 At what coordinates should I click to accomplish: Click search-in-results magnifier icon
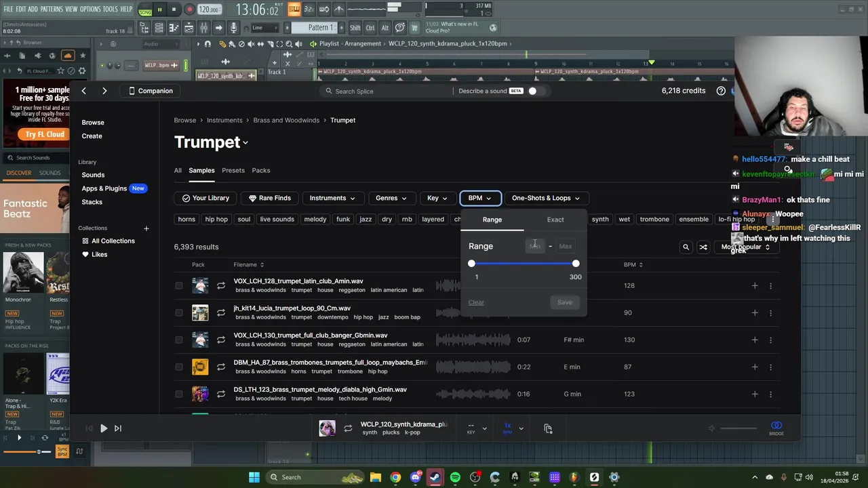pyautogui.click(x=686, y=247)
